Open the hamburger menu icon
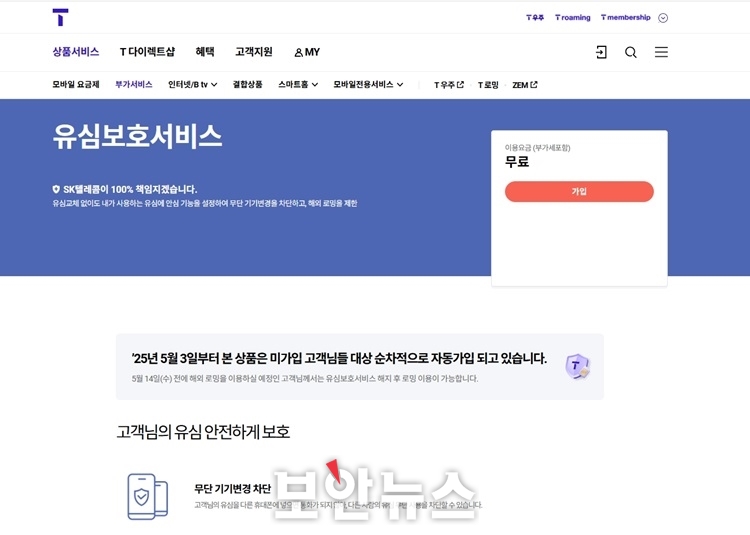The height and width of the screenshot is (535, 750). pyautogui.click(x=661, y=52)
